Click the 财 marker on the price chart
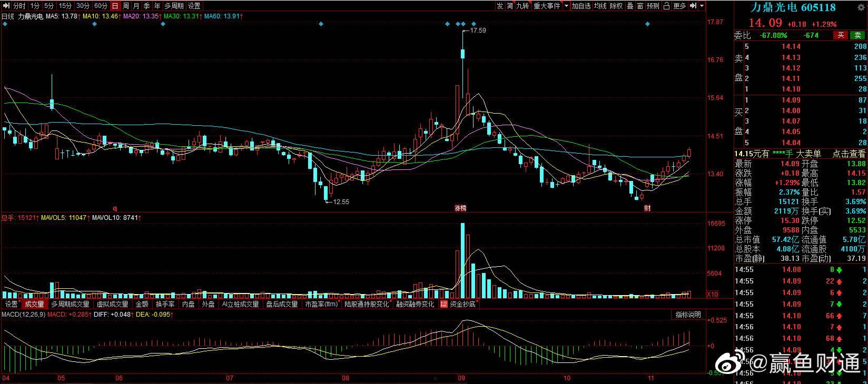The image size is (868, 384). (647, 208)
